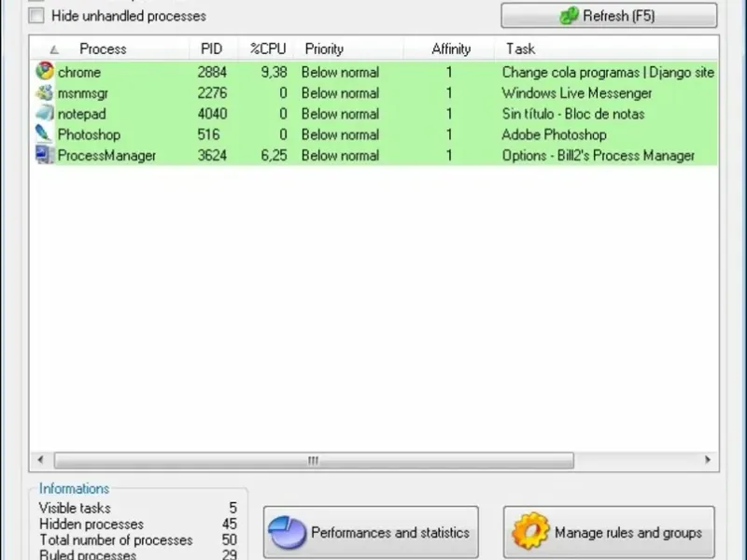The width and height of the screenshot is (747, 560).
Task: Click task 'Adobe Photoshop'
Action: click(x=554, y=134)
